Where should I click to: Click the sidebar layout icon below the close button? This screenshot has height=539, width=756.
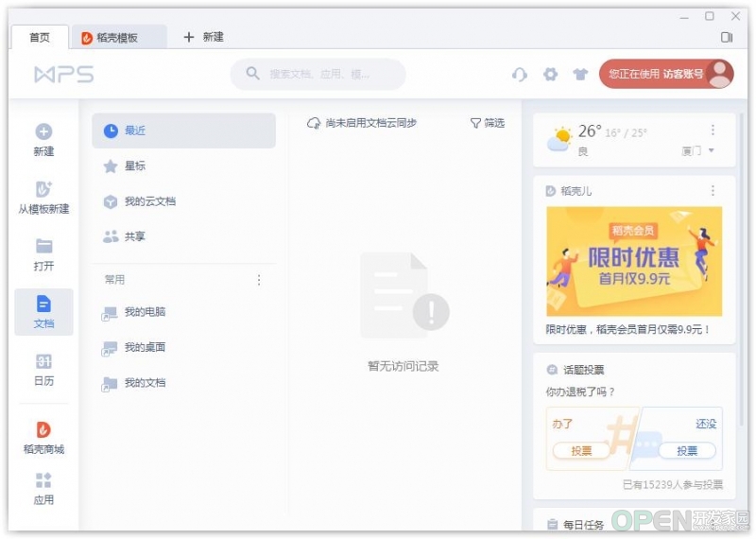tap(727, 37)
